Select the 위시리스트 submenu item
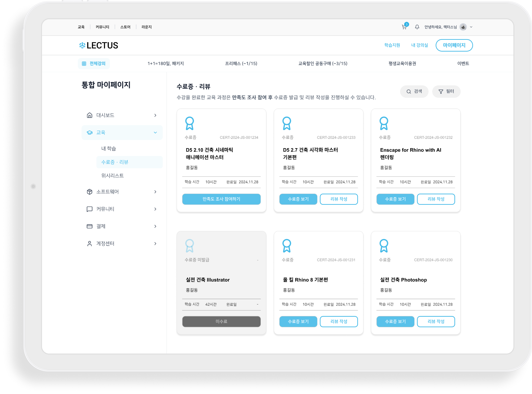The image size is (532, 394). [x=112, y=175]
